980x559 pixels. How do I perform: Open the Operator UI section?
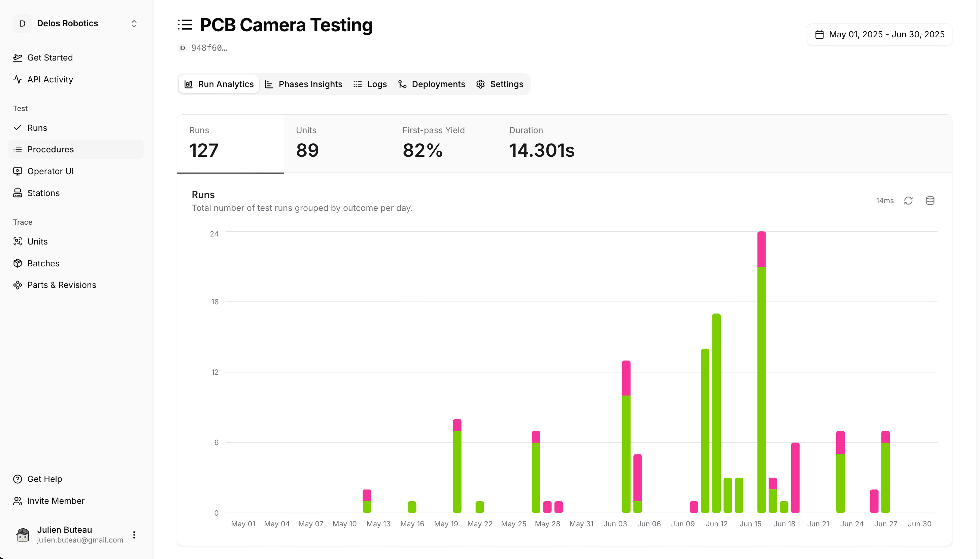point(50,171)
